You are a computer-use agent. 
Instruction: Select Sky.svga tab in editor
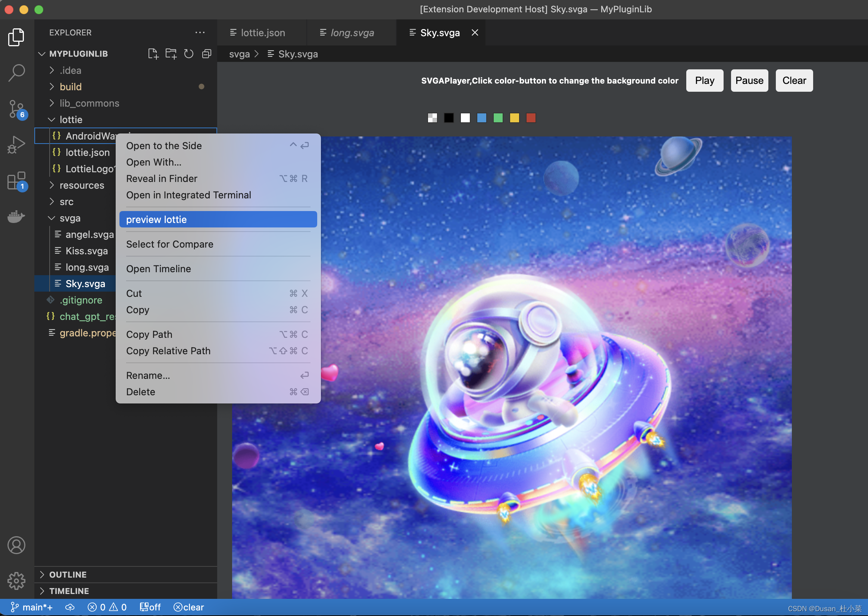tap(440, 31)
